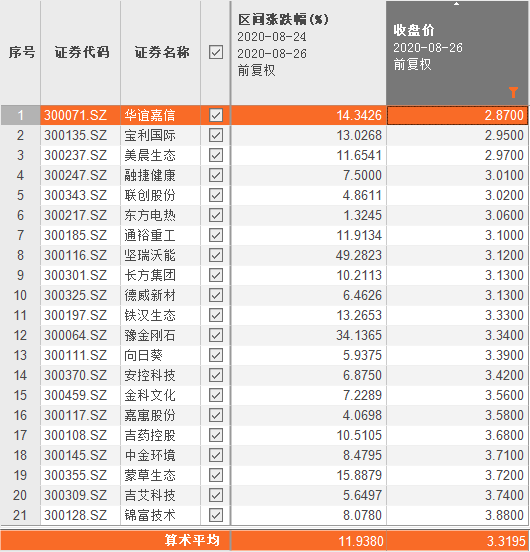Select stock name 美晨生态

(x=150, y=155)
